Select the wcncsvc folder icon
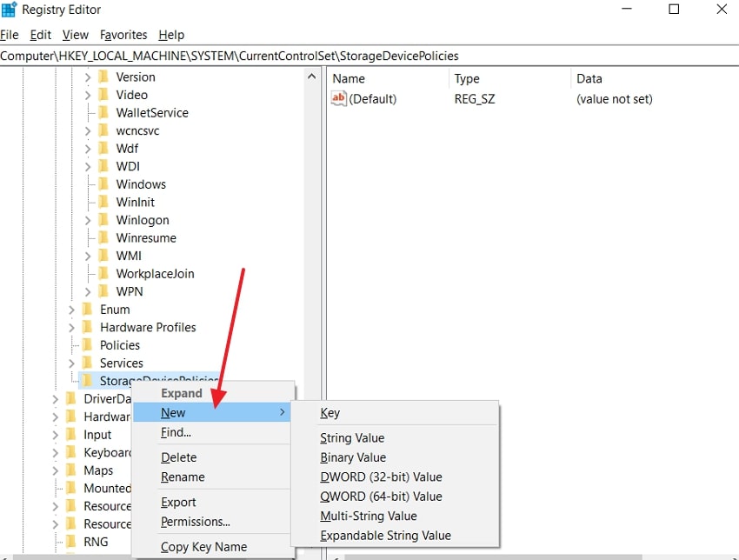Viewport: 739px width, 560px height. tap(103, 130)
